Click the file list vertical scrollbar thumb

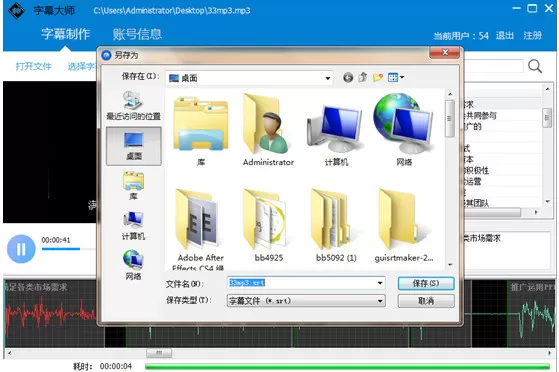[450, 118]
